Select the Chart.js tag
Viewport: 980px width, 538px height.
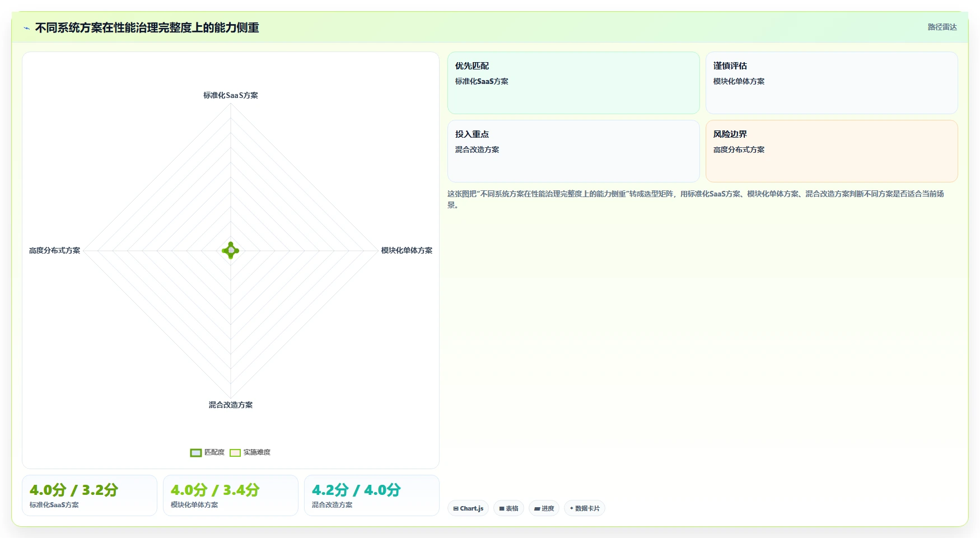tap(468, 508)
